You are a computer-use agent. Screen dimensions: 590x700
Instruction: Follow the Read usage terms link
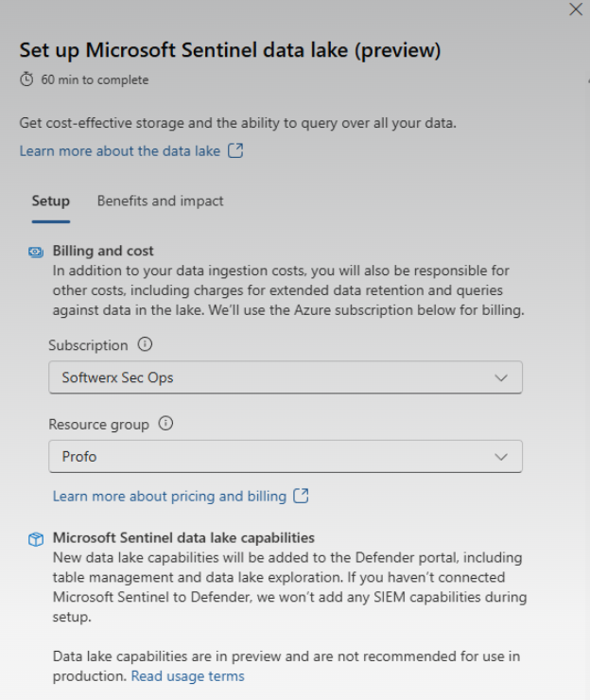188,676
